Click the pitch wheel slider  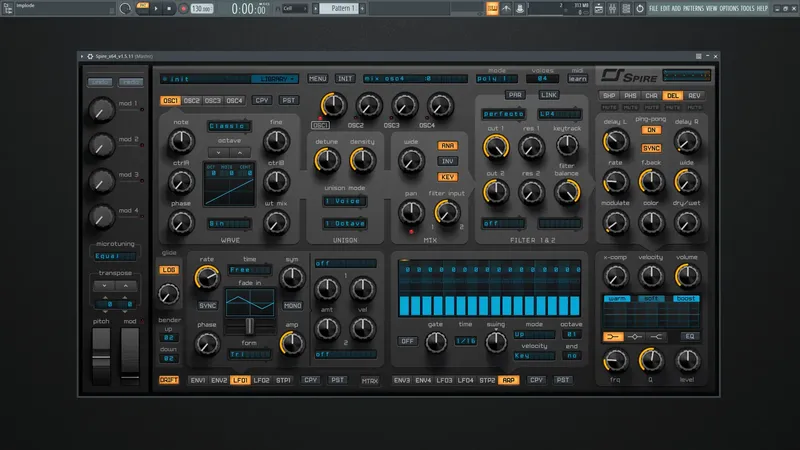(101, 356)
